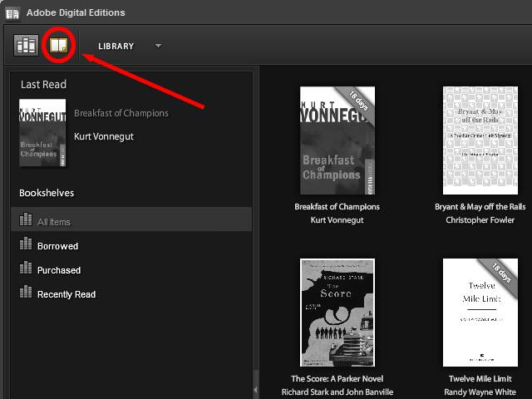The image size is (532, 399).
Task: Click the bookshelf icon beside Recently Read
Action: point(26,292)
